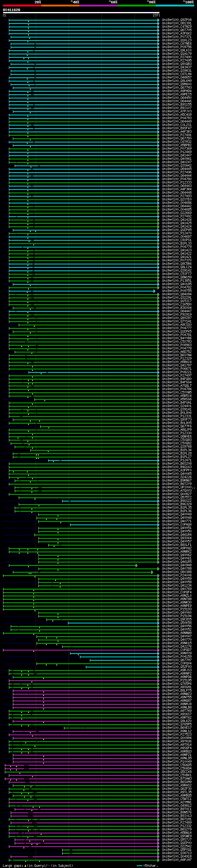Select the label UniRef100_C6TLM4
The height and width of the screenshot is (868, 197).
click(x=177, y=74)
